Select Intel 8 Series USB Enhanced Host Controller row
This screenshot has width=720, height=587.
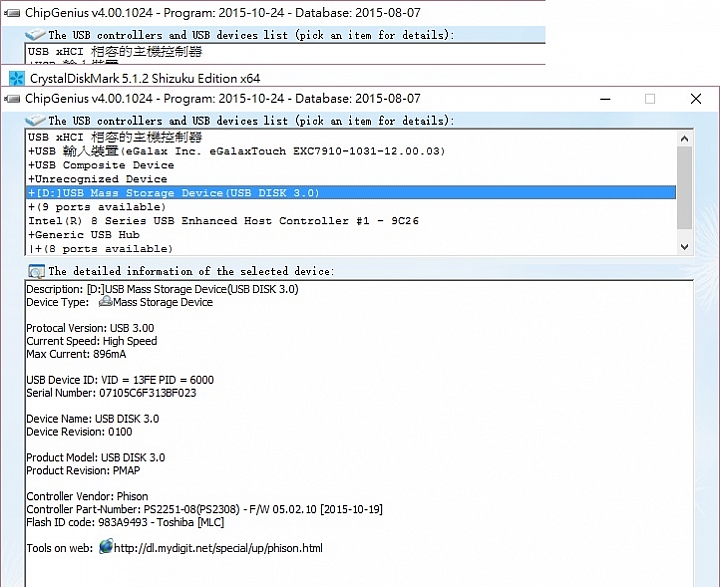pos(351,220)
